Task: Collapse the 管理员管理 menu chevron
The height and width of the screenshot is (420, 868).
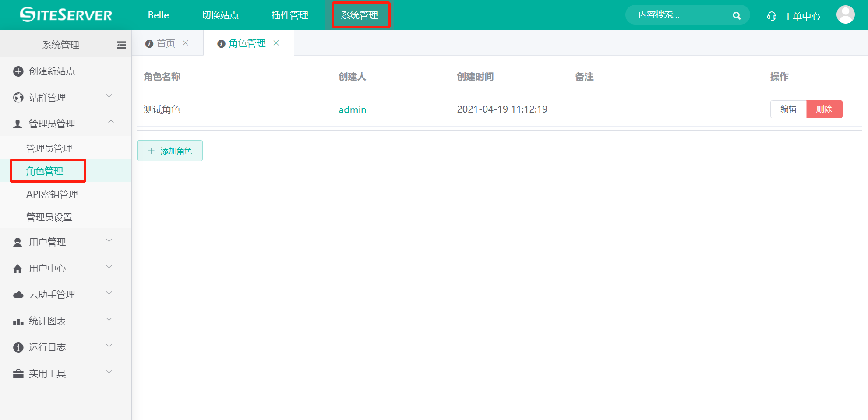Action: click(x=111, y=122)
